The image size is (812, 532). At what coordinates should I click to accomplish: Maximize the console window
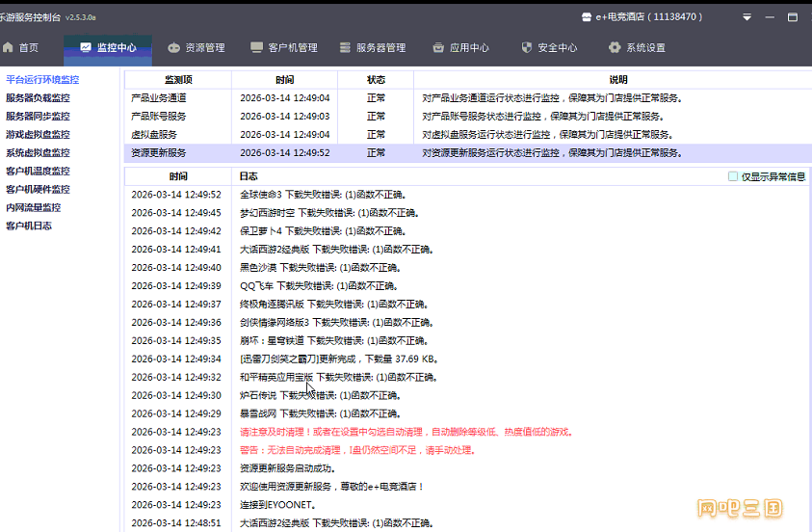point(793,17)
